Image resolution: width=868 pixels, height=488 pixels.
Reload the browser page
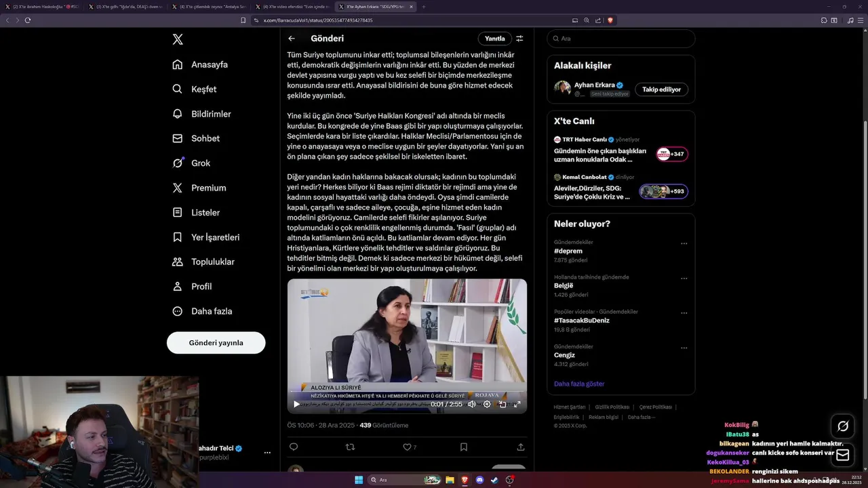pos(28,20)
